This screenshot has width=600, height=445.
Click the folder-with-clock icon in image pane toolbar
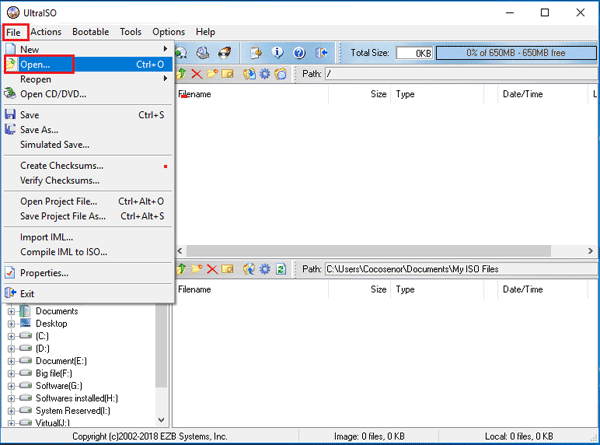click(x=280, y=73)
